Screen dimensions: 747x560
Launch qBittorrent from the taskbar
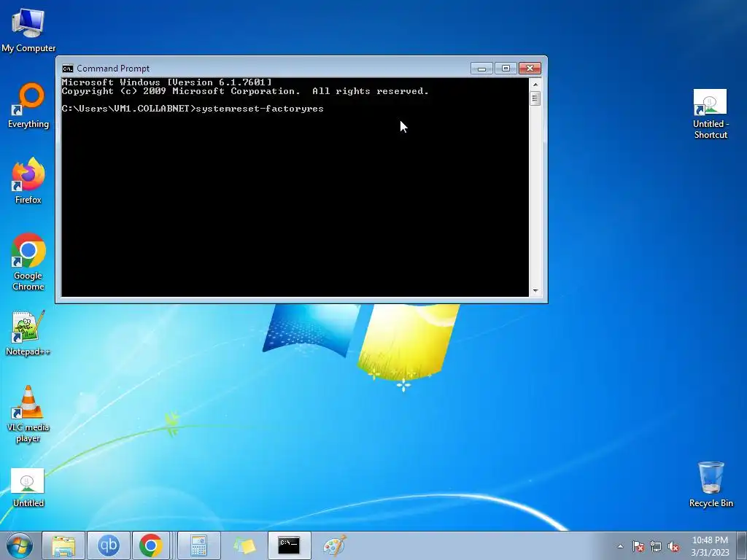(x=108, y=545)
